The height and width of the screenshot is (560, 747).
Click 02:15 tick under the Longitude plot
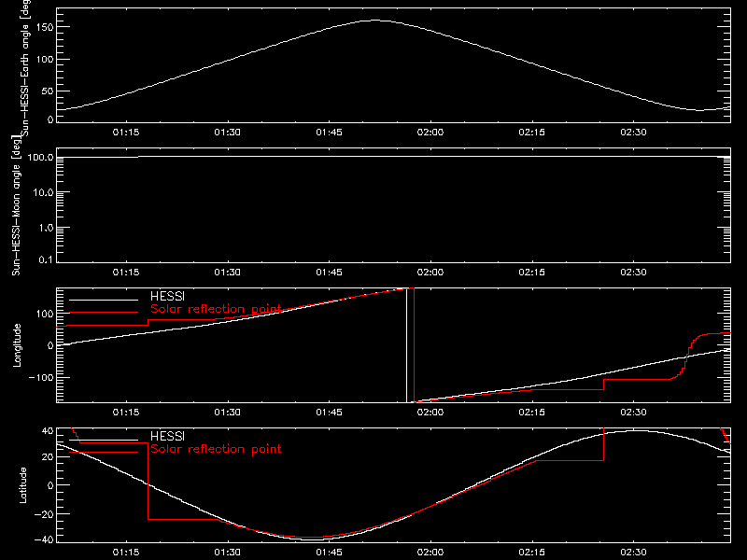pos(531,413)
